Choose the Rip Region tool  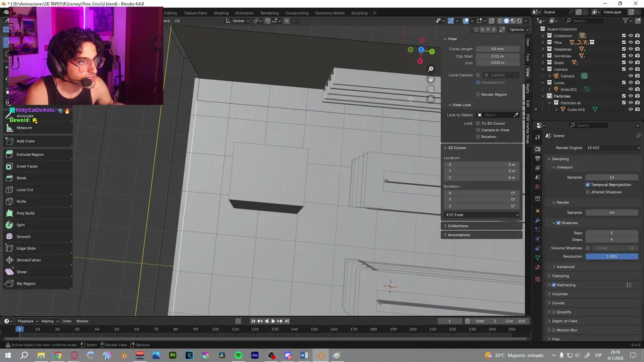38,284
